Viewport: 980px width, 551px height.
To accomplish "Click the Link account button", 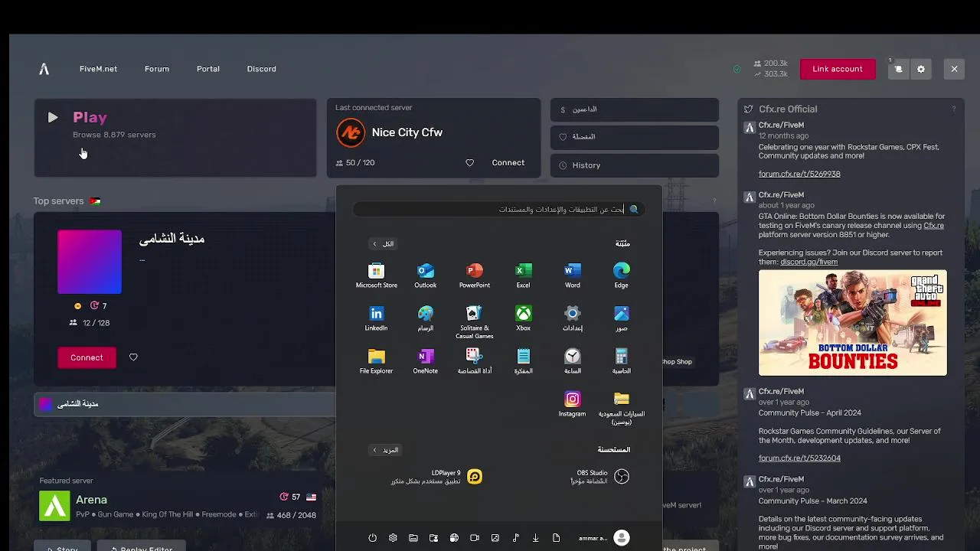I will [x=838, y=69].
